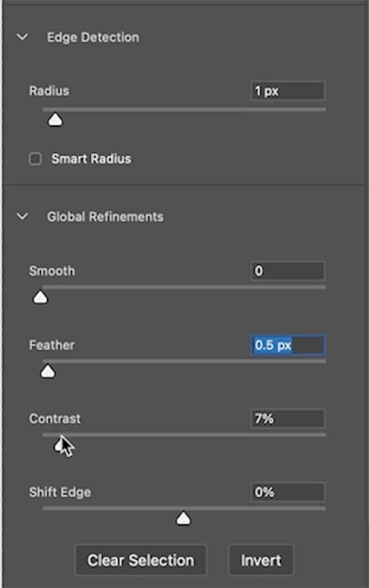Invert the current selection
369x588 pixels.
coord(261,561)
